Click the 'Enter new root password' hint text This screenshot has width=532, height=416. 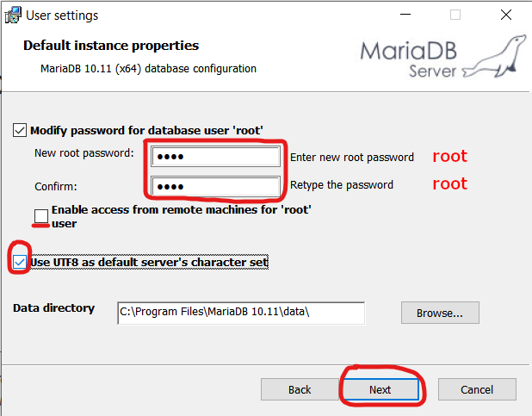352,158
